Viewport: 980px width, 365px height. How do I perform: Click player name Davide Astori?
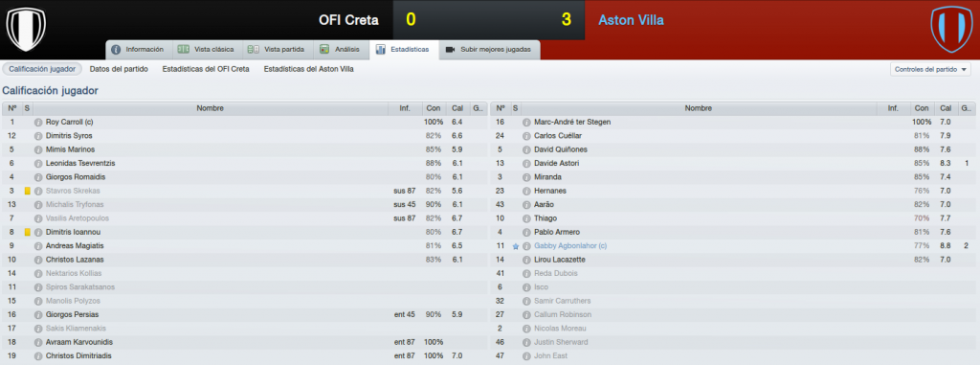[x=556, y=164]
